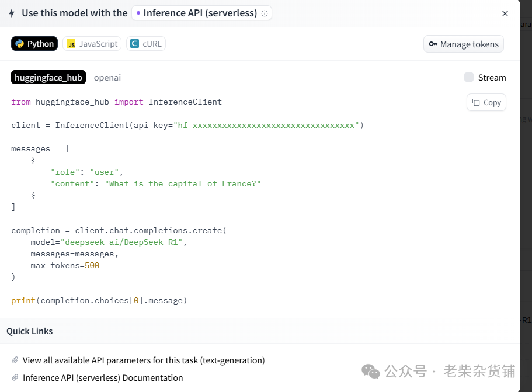
Task: Click the info icon next to Inference API (serverless)
Action: [x=265, y=13]
